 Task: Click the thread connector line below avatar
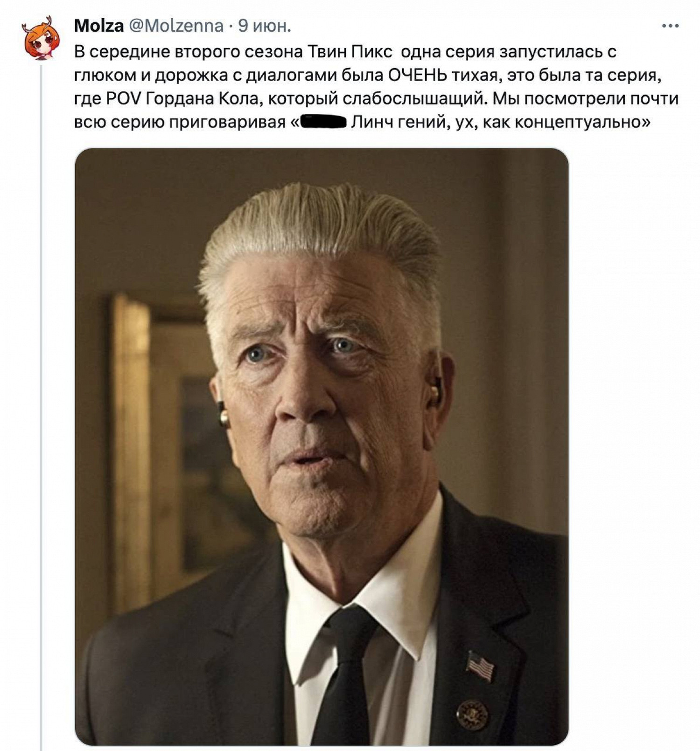[x=41, y=406]
